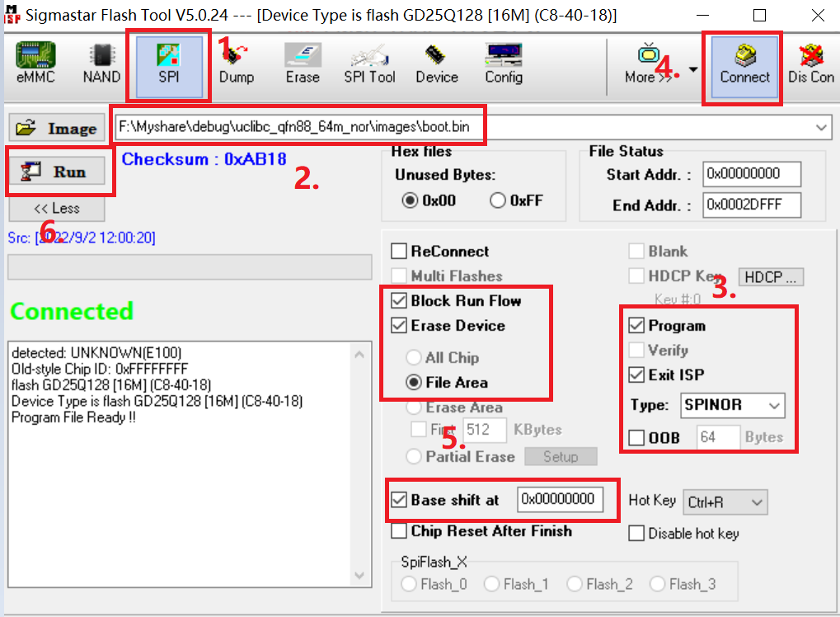The width and height of the screenshot is (840, 617).
Task: Enable the ReConnect checkbox
Action: click(x=399, y=251)
